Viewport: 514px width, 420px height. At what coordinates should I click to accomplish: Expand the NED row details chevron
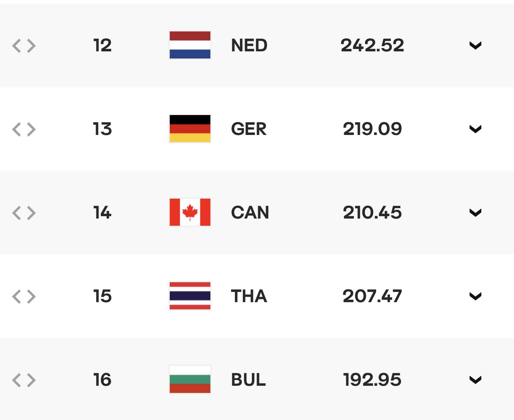click(x=475, y=45)
